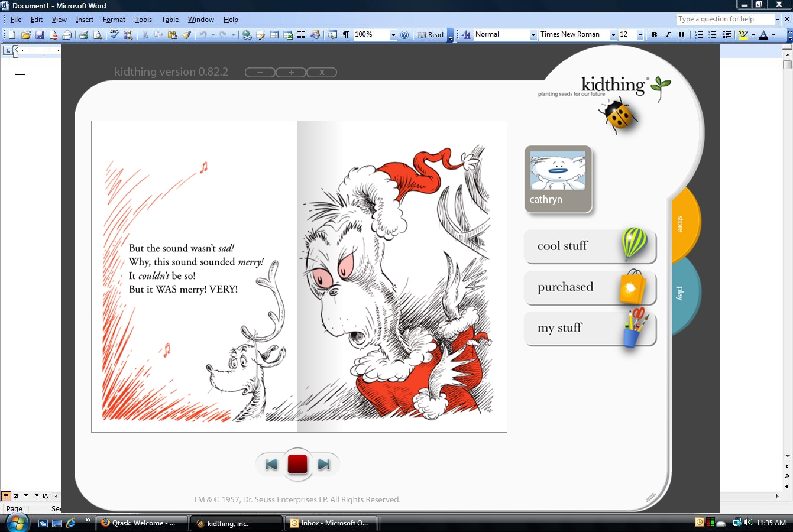Insert a hyperlink from the toolbar
The width and height of the screenshot is (793, 532).
click(247, 35)
